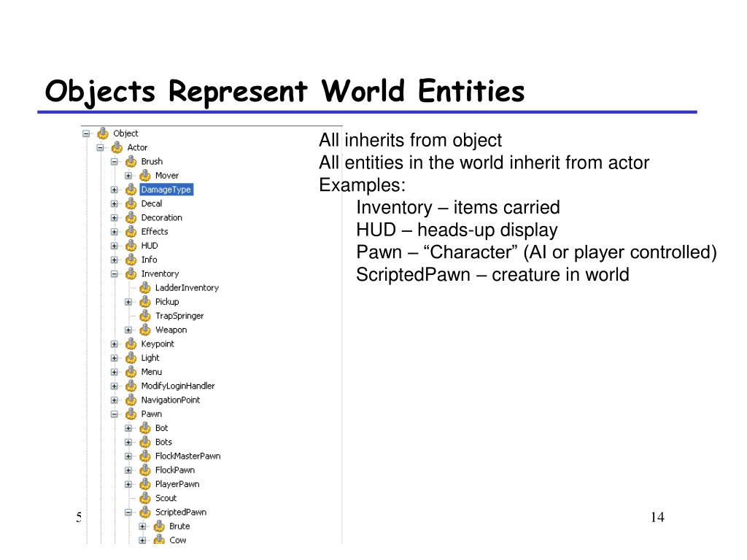Click the slide page number 14
The width and height of the screenshot is (747, 560).
(x=657, y=517)
